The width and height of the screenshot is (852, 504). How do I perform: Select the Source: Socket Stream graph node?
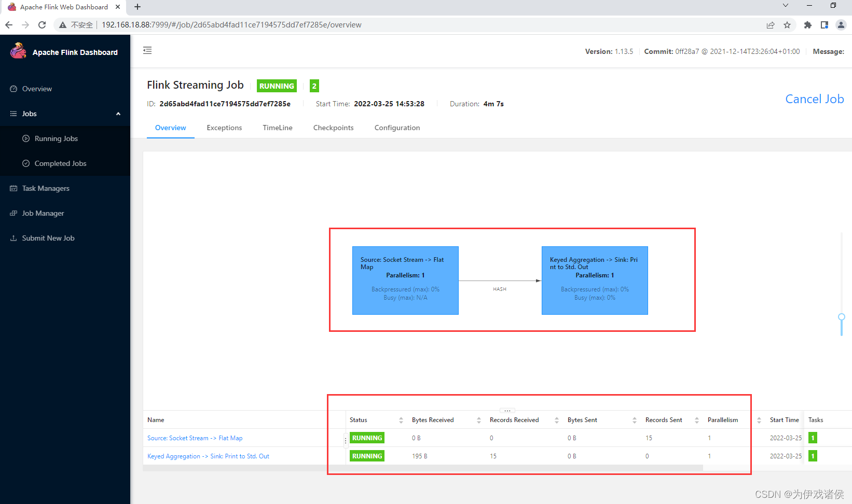pos(405,281)
